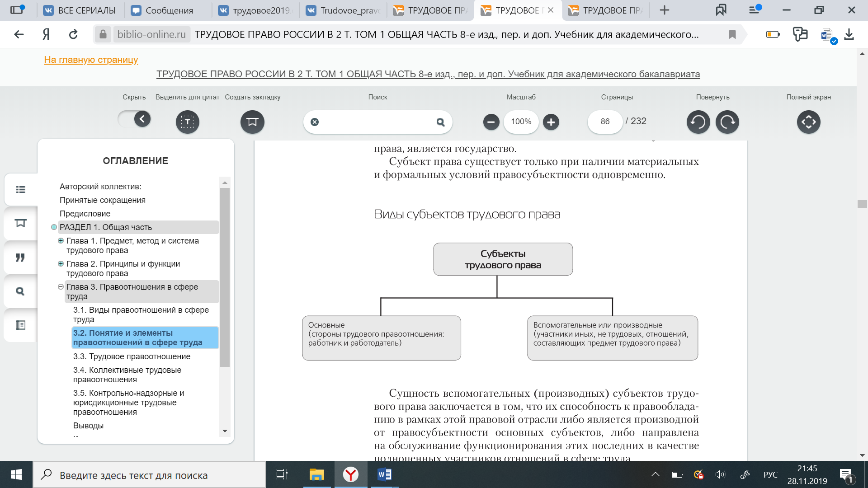Select section 3.2 Понятие и элементы
The image size is (868, 488).
click(145, 338)
